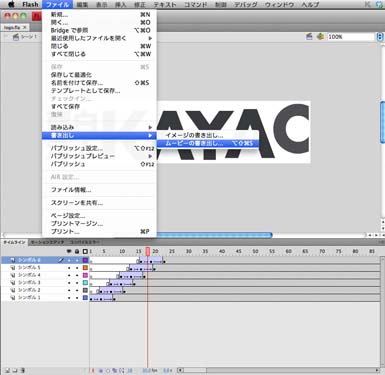The width and height of the screenshot is (385, 375).
Task: Click the lock all layers padlock header
Action: [77, 251]
